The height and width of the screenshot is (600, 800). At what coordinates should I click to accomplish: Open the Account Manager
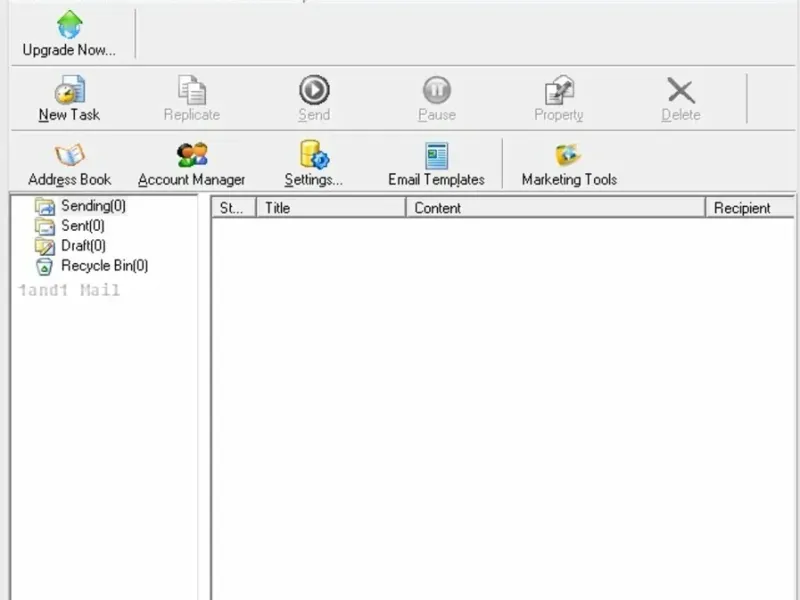point(192,165)
